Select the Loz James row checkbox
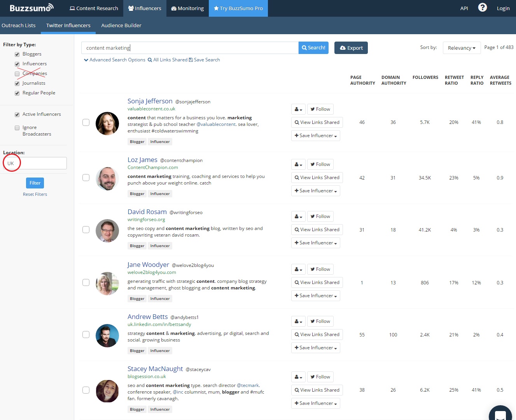The image size is (516, 420). click(x=86, y=178)
